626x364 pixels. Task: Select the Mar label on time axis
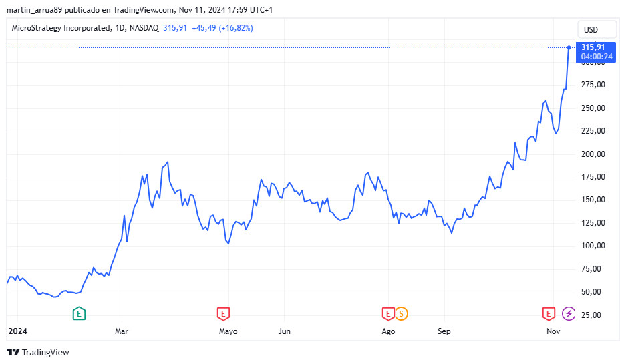pos(122,331)
